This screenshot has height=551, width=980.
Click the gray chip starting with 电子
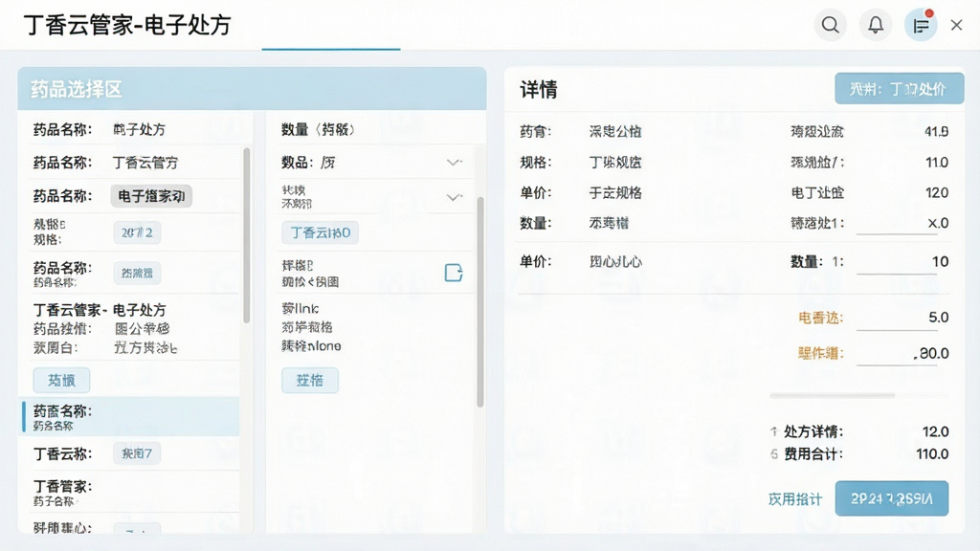pos(151,196)
